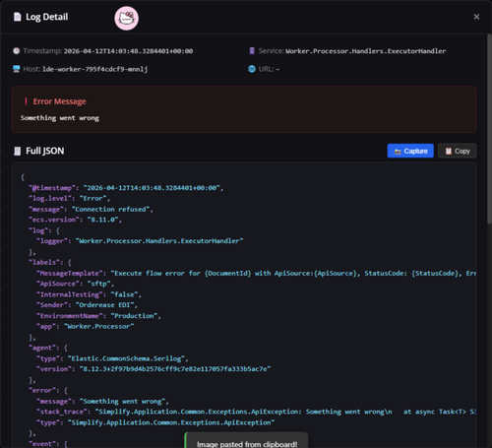Click the app "Worker.Processor" value
The height and width of the screenshot is (448, 492).
[x=98, y=326]
